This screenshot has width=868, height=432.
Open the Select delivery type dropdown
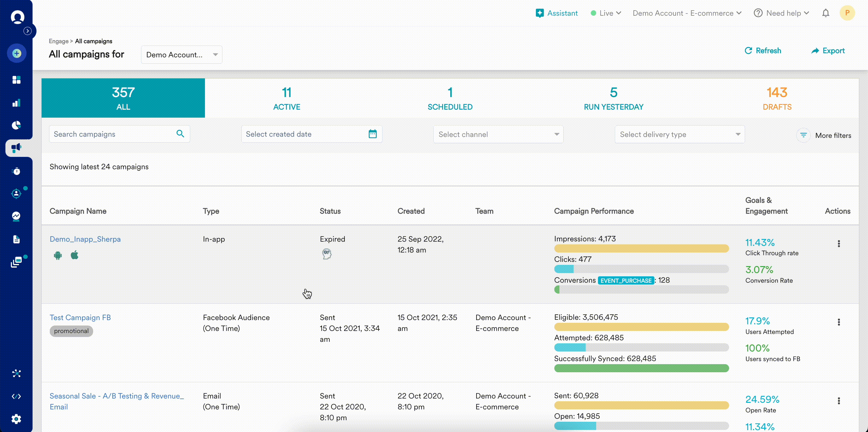(679, 134)
